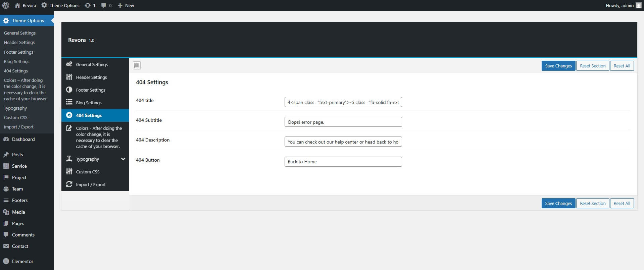644x270 pixels.
Task: Open Footer Settings in the left submenu
Action: pos(19,52)
